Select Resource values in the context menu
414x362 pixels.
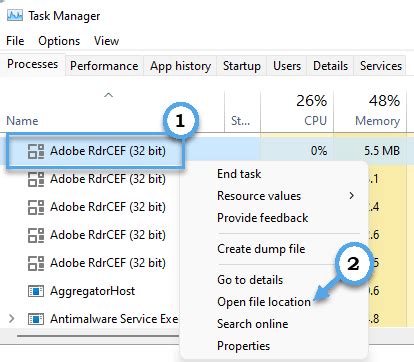tap(259, 196)
